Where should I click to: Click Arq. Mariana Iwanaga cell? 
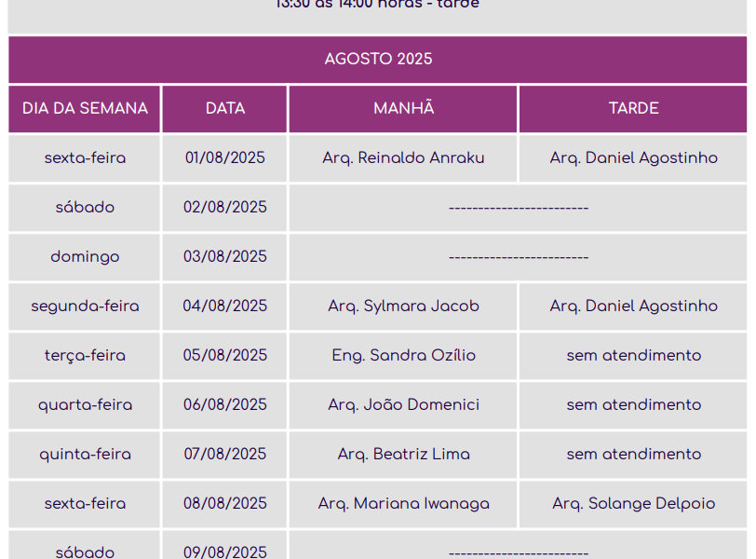click(x=403, y=504)
